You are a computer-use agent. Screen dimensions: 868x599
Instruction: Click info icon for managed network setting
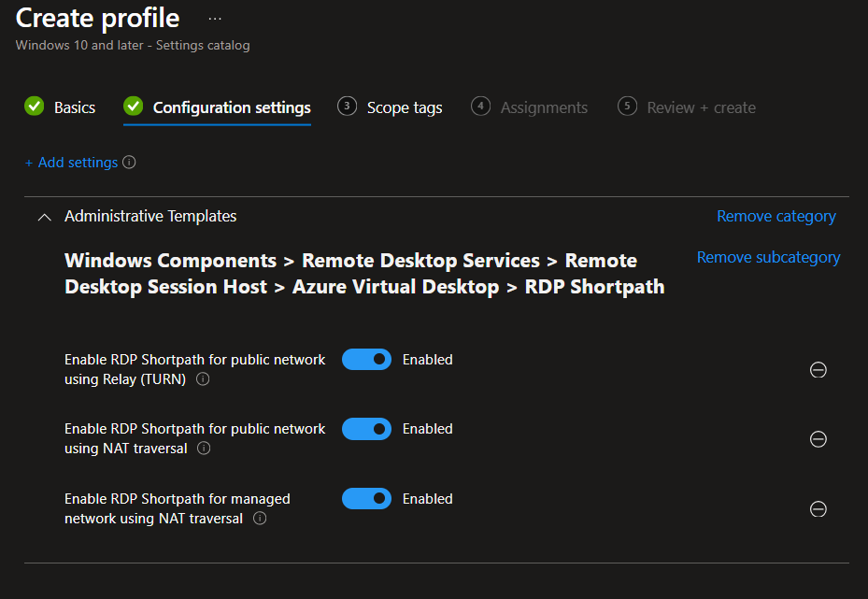260,519
